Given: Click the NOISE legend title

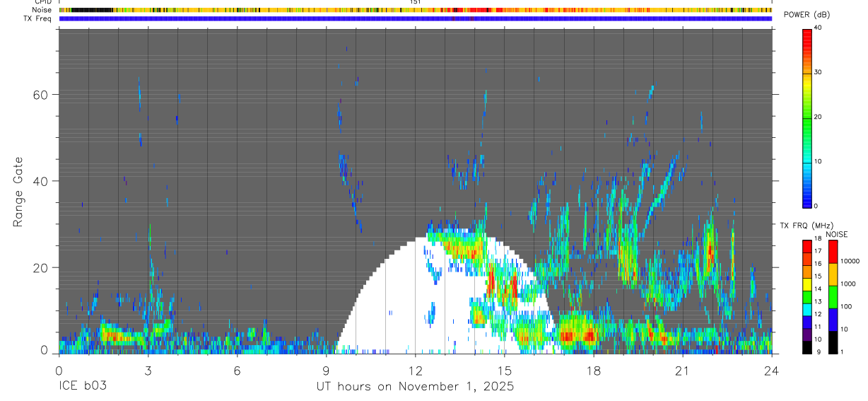Looking at the screenshot, I should pos(836,235).
